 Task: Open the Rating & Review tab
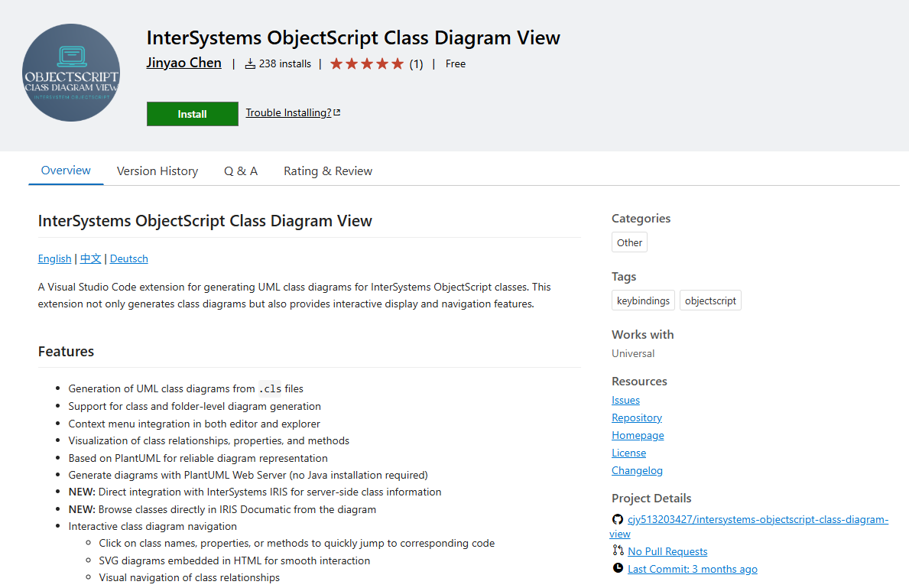(x=328, y=171)
